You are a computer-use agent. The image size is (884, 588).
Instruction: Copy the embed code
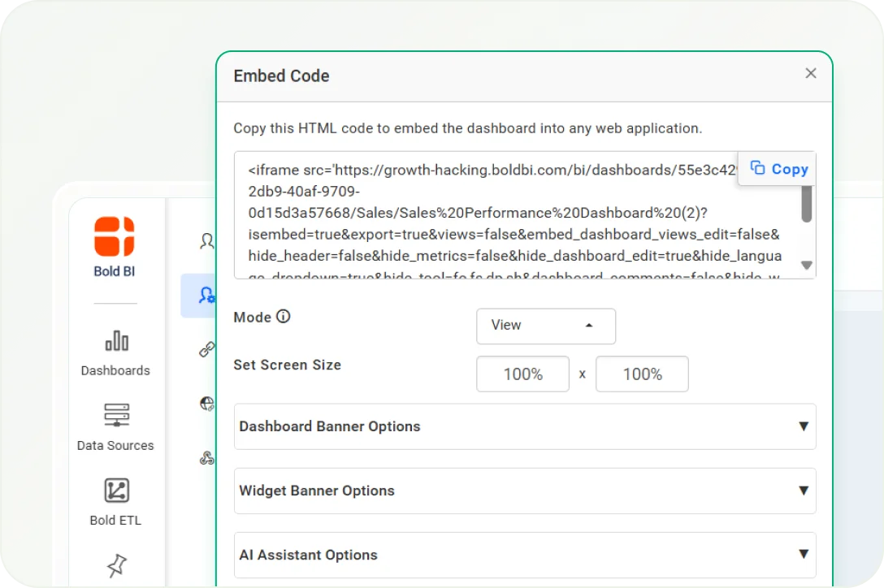(x=778, y=169)
